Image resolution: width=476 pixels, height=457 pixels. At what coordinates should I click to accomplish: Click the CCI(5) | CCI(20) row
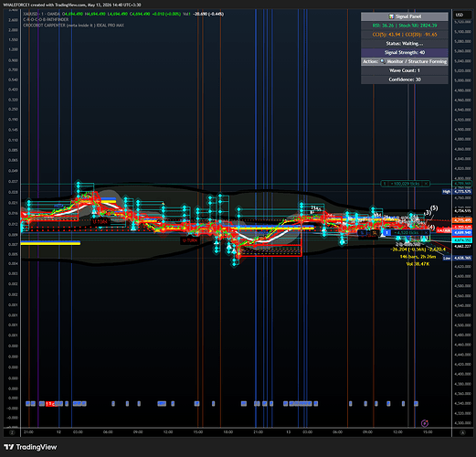pos(405,35)
